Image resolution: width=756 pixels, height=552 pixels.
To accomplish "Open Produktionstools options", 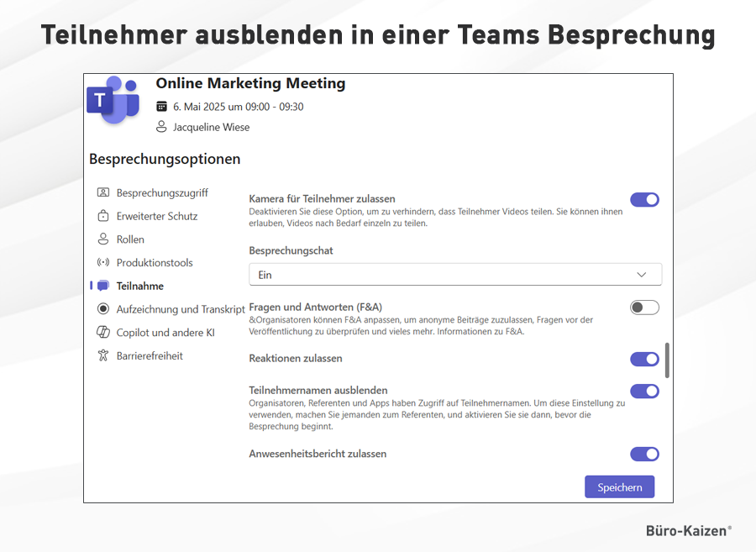I will coord(145,263).
